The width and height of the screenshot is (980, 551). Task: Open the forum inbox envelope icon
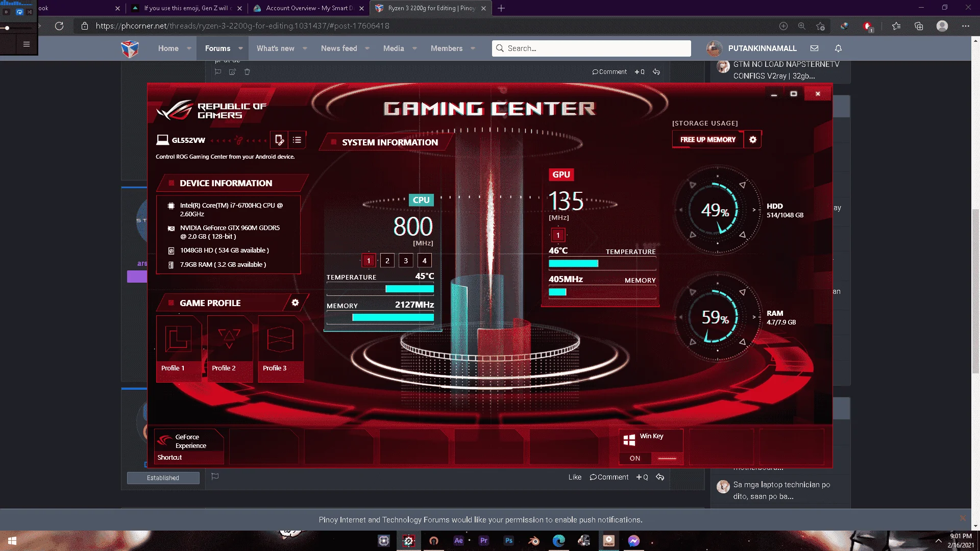click(814, 48)
